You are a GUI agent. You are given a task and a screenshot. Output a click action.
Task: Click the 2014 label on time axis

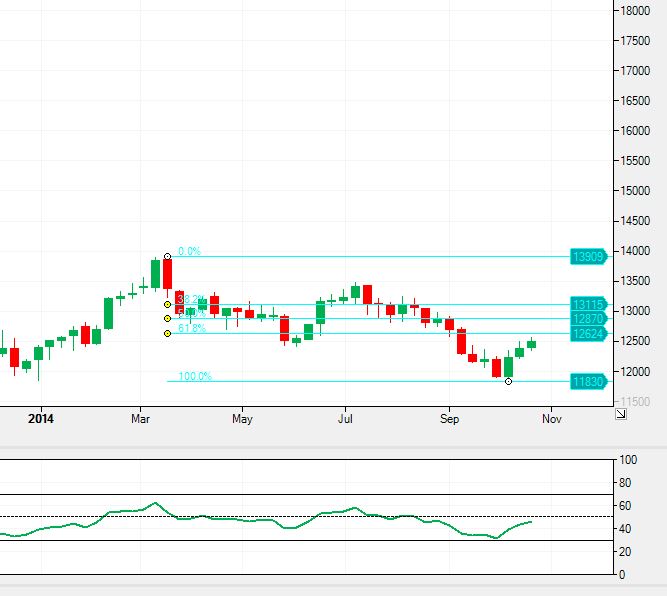(41, 420)
